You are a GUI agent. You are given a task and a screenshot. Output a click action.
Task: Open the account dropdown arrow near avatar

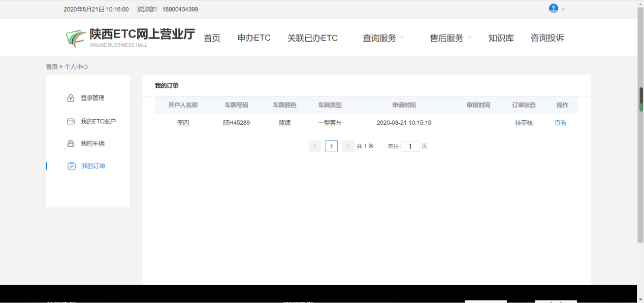(563, 9)
